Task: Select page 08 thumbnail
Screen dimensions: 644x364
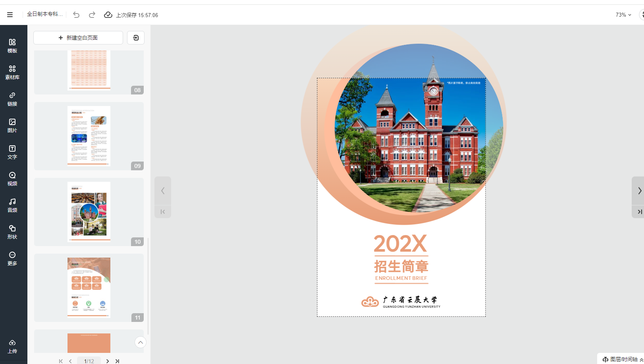Action: 89,72
